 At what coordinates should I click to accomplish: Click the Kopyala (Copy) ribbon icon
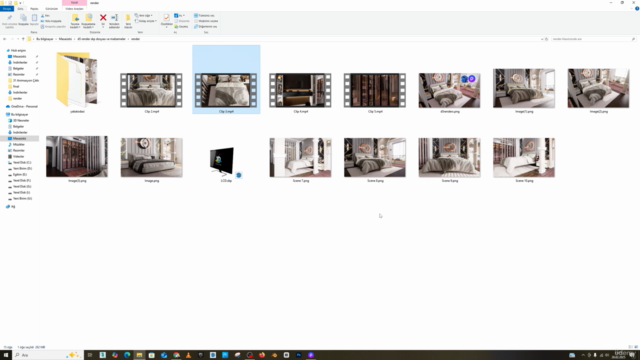tap(23, 20)
